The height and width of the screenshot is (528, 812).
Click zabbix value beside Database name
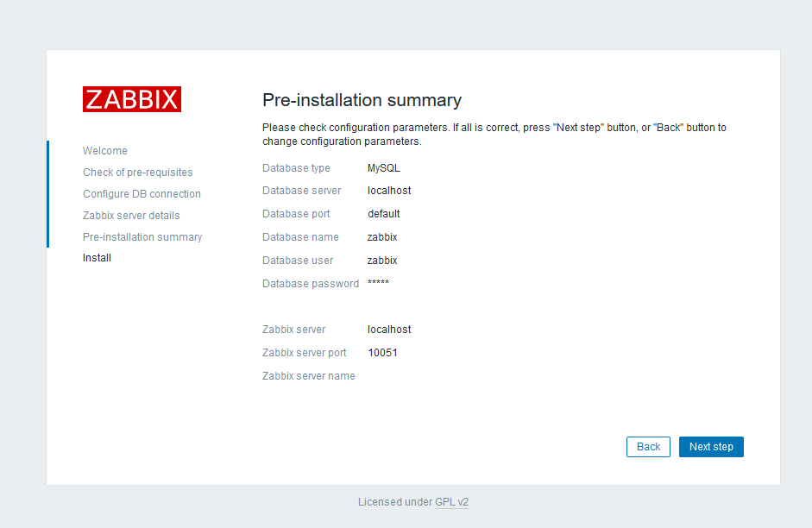pyautogui.click(x=382, y=237)
